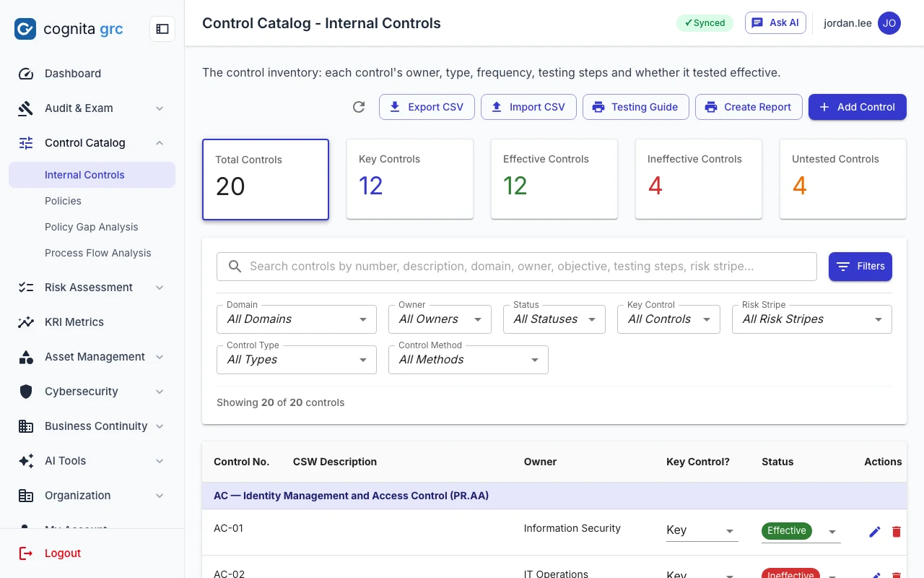Open the Internal Controls menu item
The height and width of the screenshot is (578, 924).
pos(92,175)
